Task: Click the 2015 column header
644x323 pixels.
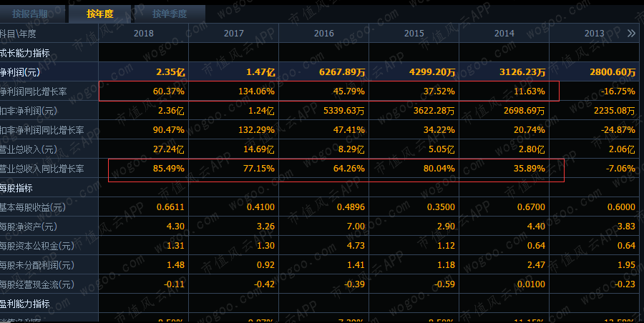Action: (x=414, y=34)
